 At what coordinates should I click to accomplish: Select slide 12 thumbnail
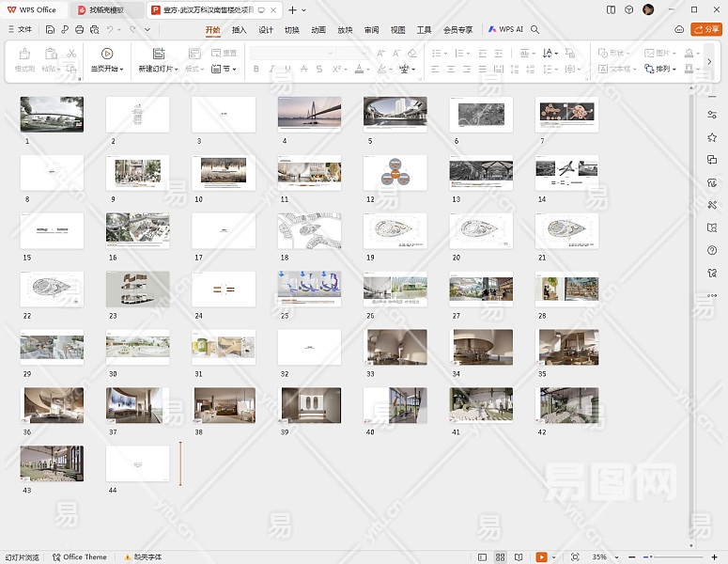(x=395, y=172)
